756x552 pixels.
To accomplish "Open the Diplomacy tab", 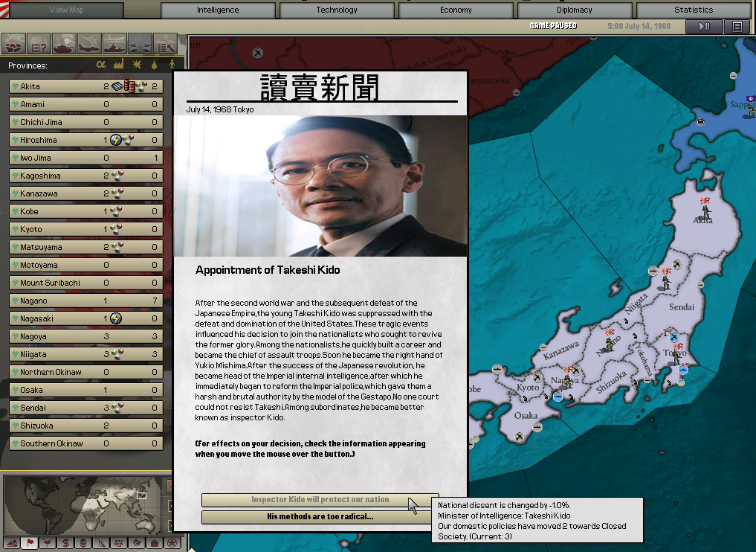I will [x=574, y=10].
